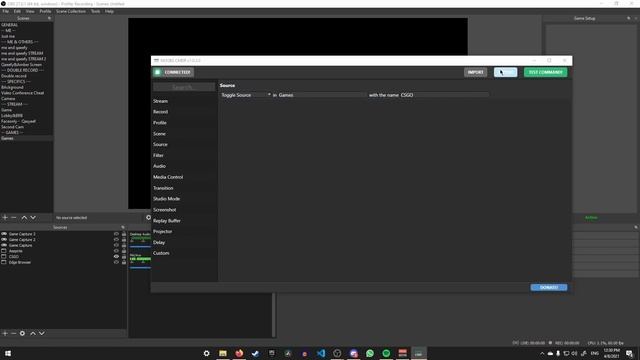640x360 pixels.
Task: Open Settings gear from the taskbar
Action: pyautogui.click(x=207, y=353)
